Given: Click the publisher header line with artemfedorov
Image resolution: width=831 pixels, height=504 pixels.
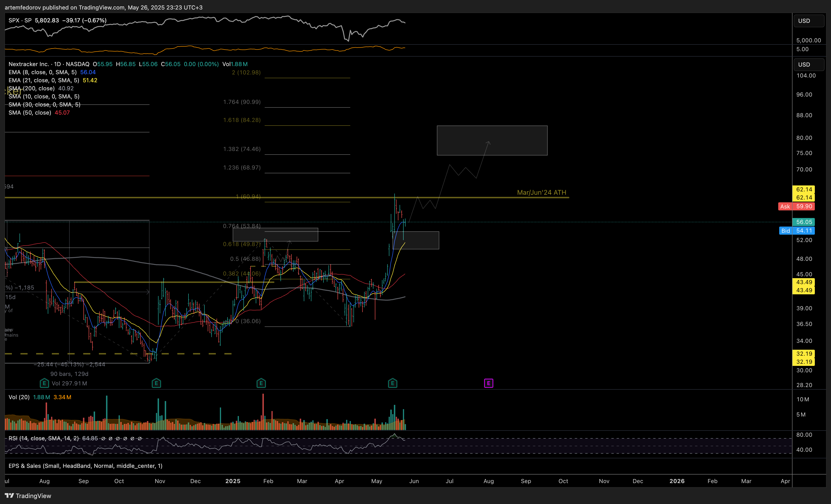Looking at the screenshot, I should click(x=104, y=7).
